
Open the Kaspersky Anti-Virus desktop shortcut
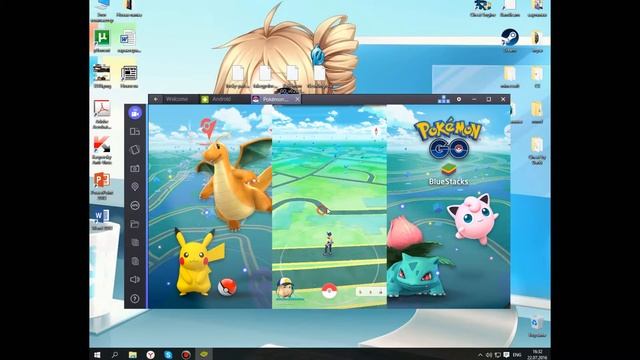pyautogui.click(x=102, y=150)
